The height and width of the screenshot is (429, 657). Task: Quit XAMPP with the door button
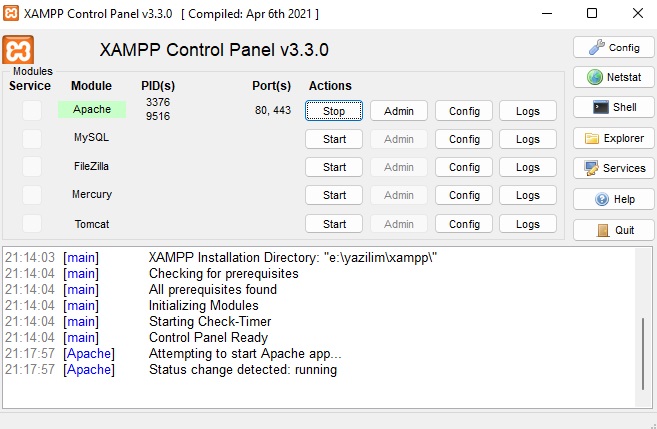pyautogui.click(x=613, y=230)
